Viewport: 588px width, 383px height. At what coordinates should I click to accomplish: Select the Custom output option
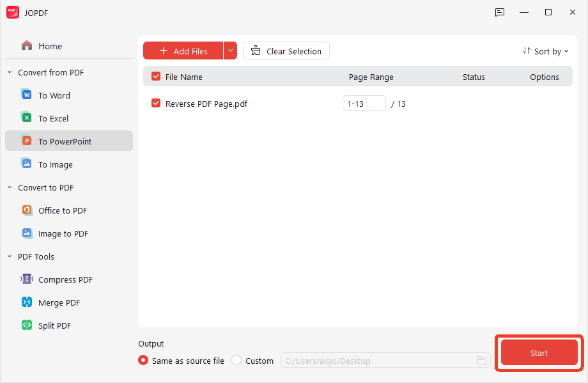(252, 361)
